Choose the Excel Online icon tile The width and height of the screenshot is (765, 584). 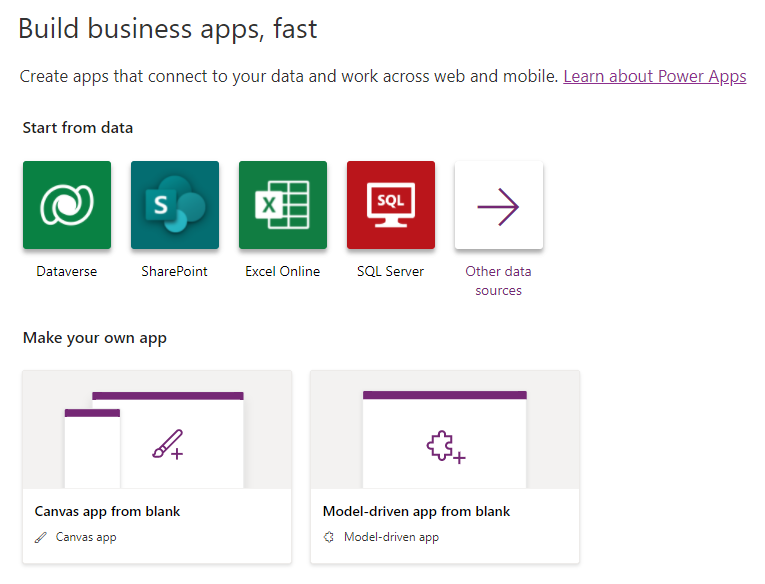pos(283,205)
